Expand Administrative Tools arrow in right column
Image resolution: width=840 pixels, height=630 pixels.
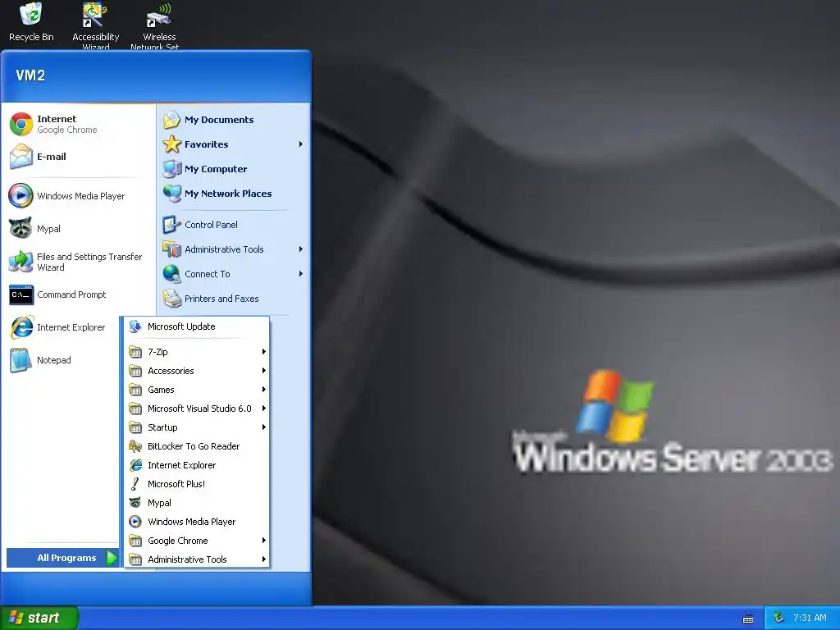300,249
